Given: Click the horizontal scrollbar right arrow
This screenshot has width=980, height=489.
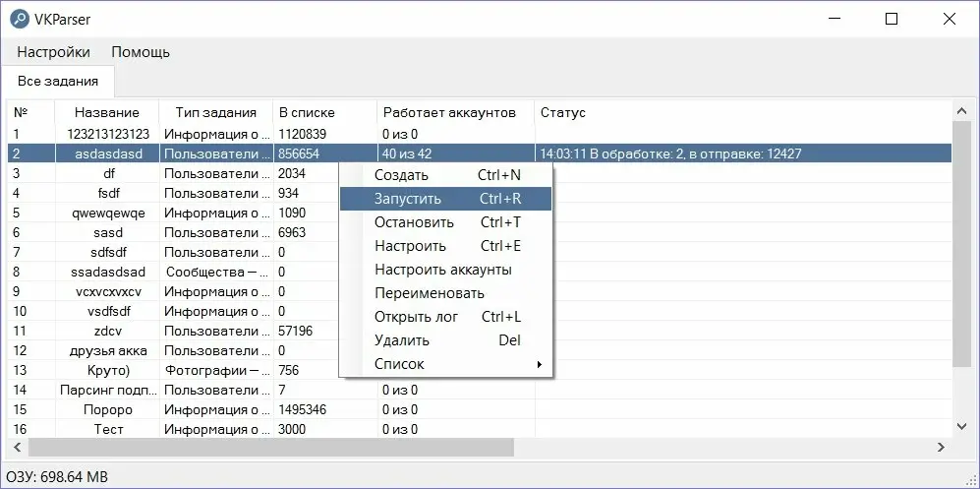Looking at the screenshot, I should point(941,447).
